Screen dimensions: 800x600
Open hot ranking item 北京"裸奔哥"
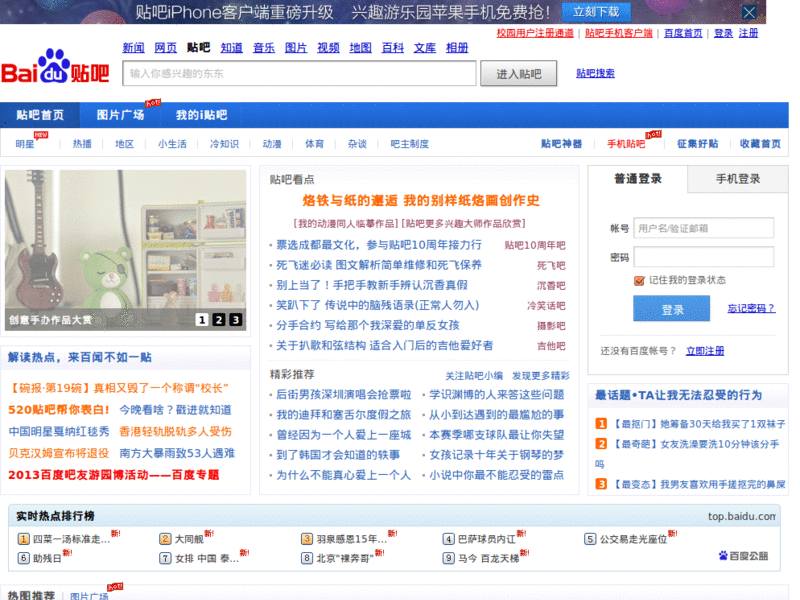point(345,559)
